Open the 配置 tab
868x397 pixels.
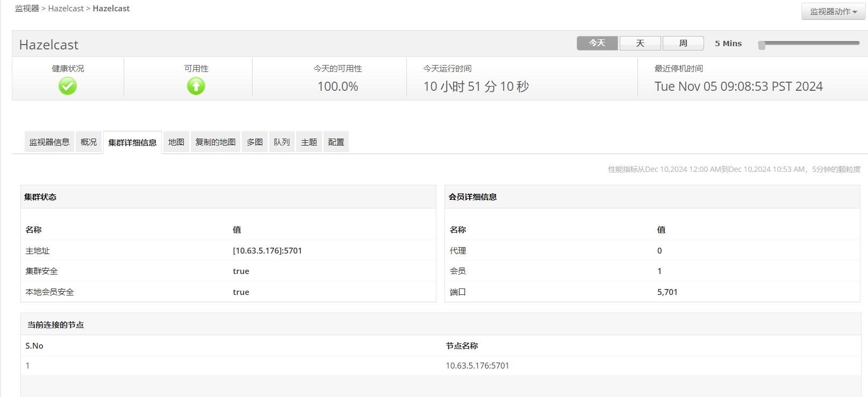[x=336, y=142]
